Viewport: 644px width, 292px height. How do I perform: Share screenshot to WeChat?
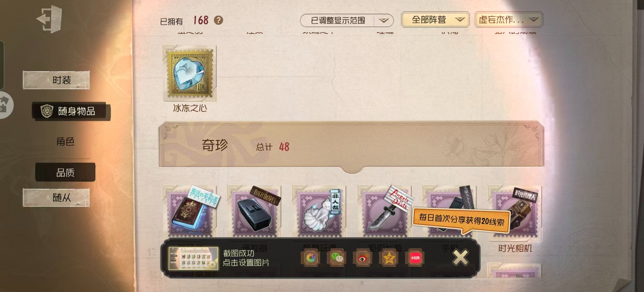click(x=337, y=258)
